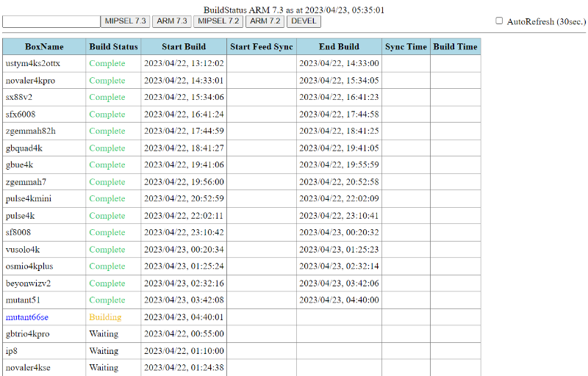
Task: Click the Build Time column header
Action: tap(455, 47)
